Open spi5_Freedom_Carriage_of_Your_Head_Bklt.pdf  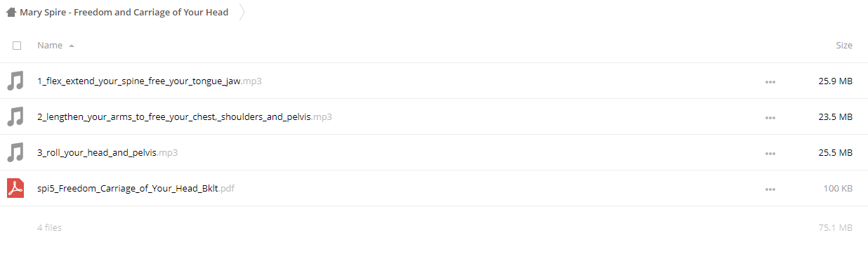pos(136,189)
